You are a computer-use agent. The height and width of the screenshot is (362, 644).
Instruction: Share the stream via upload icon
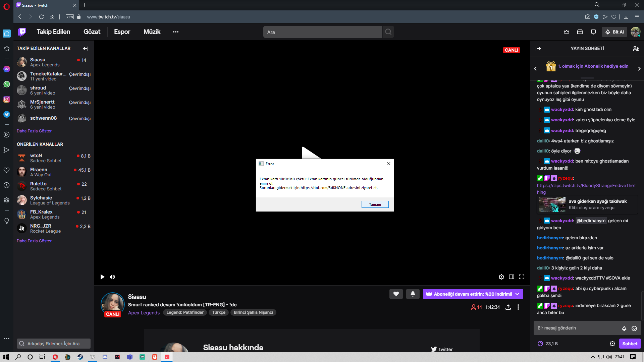pyautogui.click(x=508, y=307)
